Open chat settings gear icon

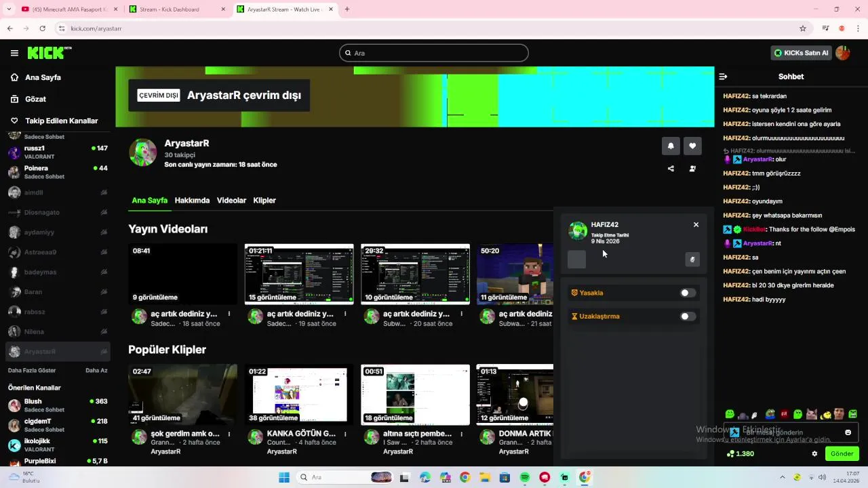coord(814,453)
